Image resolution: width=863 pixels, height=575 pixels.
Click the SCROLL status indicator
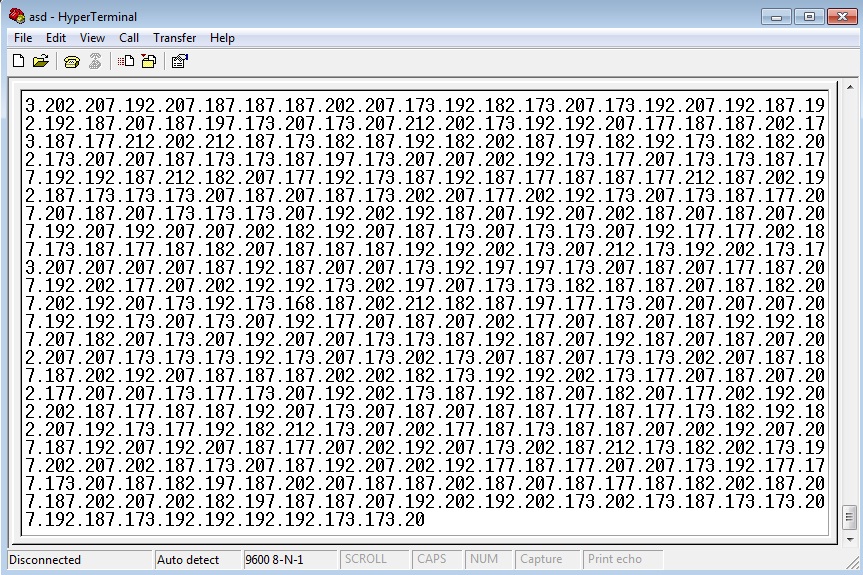pyautogui.click(x=374, y=560)
